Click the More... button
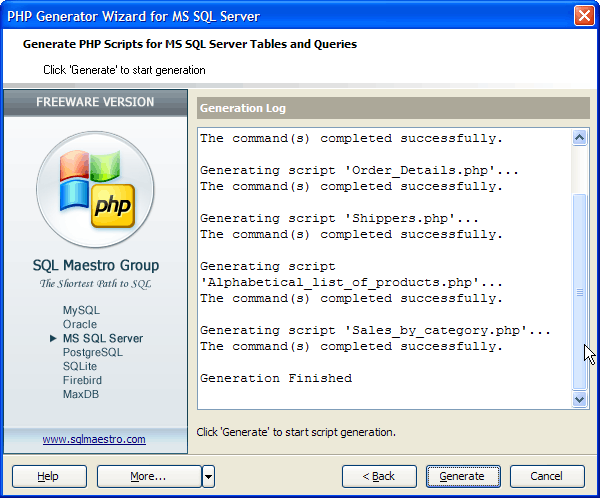Viewport: 600px width, 498px height. pyautogui.click(x=149, y=476)
